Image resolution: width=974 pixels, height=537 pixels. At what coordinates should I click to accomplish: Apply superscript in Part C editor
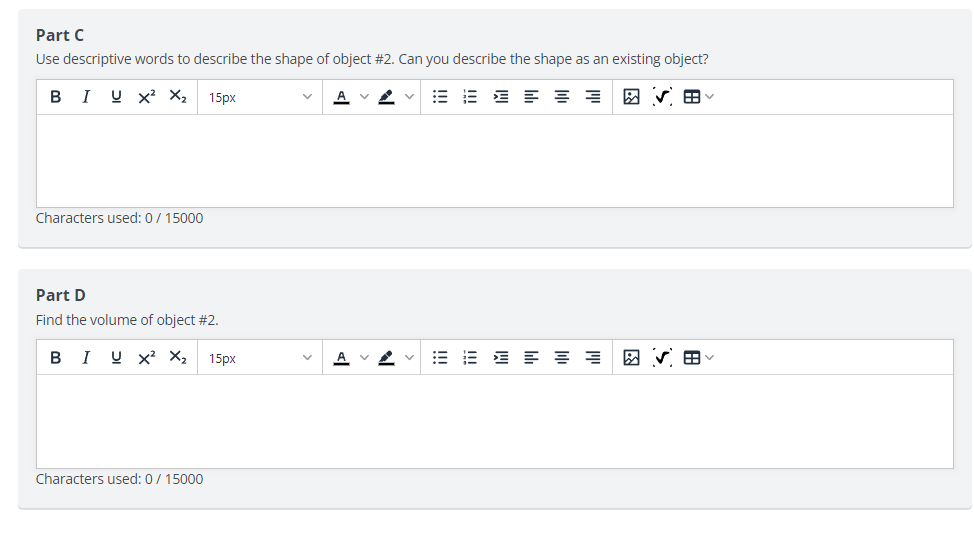pos(147,97)
